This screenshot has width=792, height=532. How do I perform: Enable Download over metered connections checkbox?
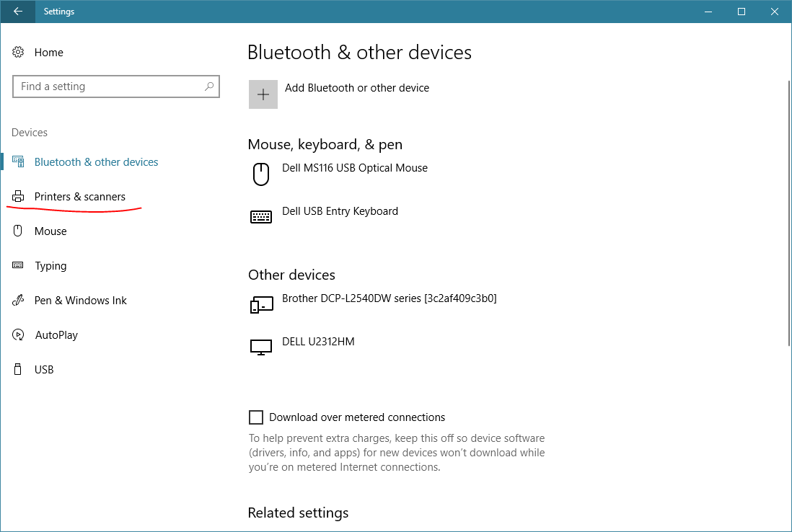point(256,417)
